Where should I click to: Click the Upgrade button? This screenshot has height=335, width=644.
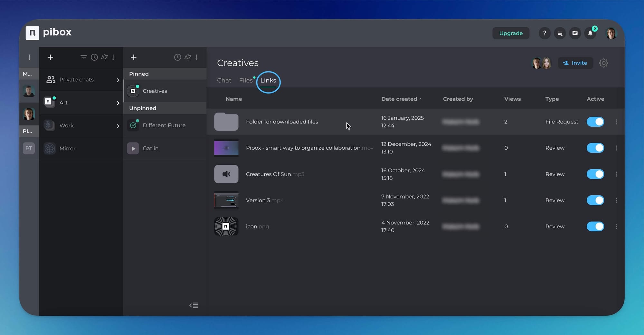click(x=511, y=33)
